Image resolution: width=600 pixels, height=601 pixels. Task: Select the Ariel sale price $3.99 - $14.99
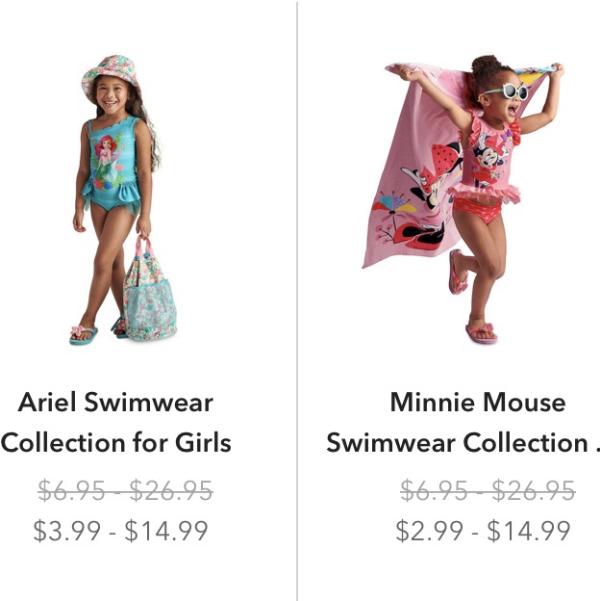[121, 531]
